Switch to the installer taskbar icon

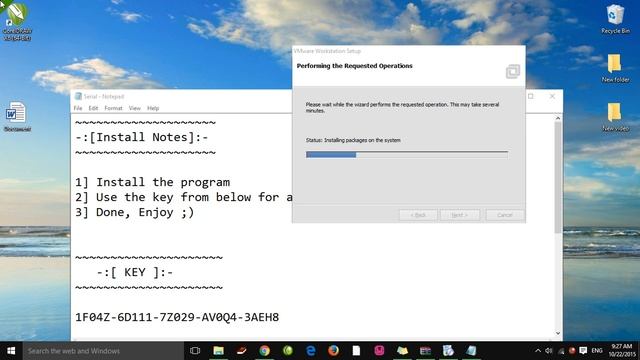[448, 351]
